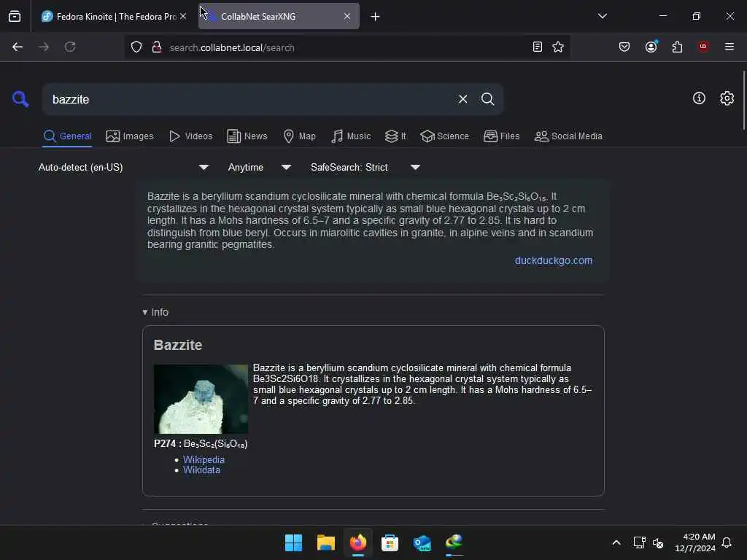Open the list all tabs chevron
Screen dimensions: 747x560
pyautogui.click(x=602, y=16)
